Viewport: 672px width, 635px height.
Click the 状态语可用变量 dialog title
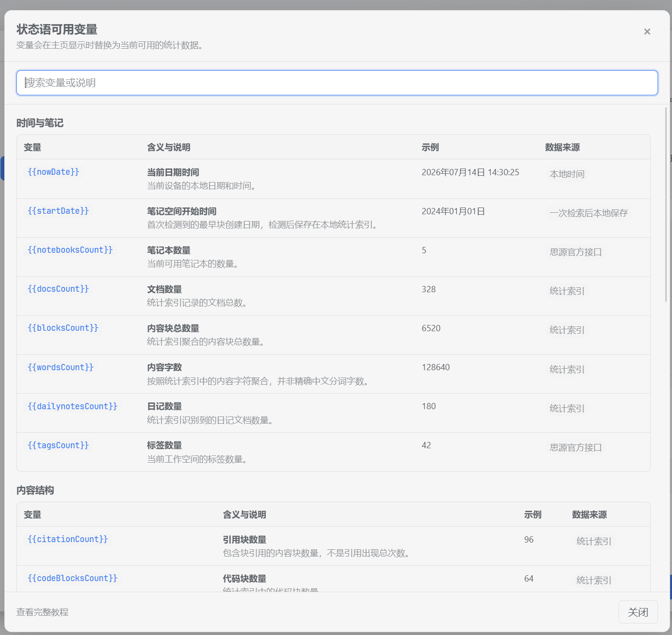pos(57,29)
